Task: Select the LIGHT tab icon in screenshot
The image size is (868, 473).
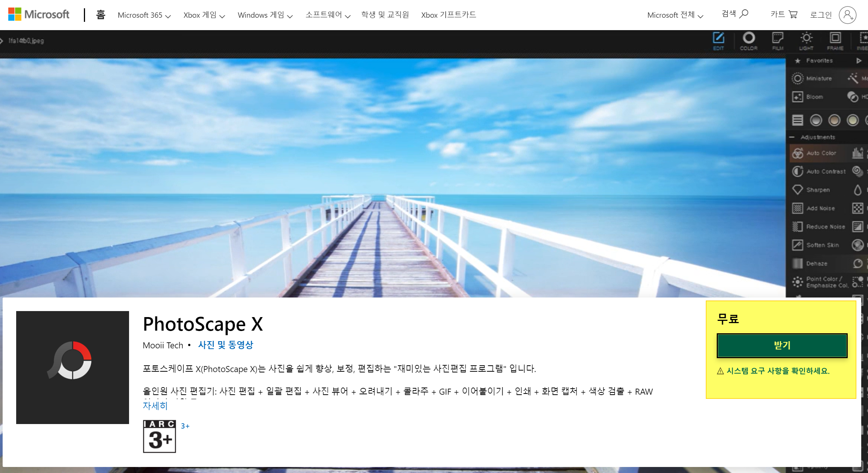Action: (x=806, y=41)
